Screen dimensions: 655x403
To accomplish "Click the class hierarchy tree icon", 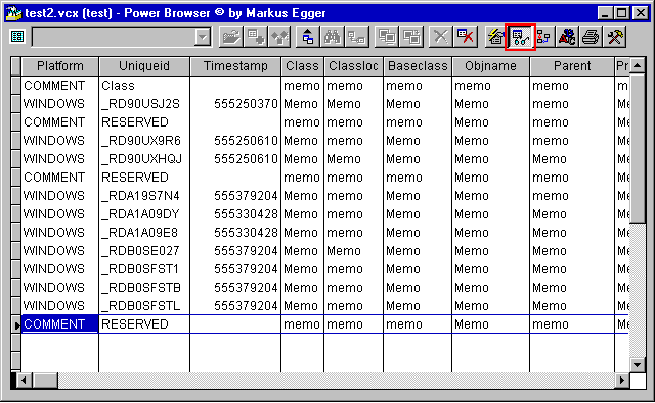I will click(x=545, y=37).
